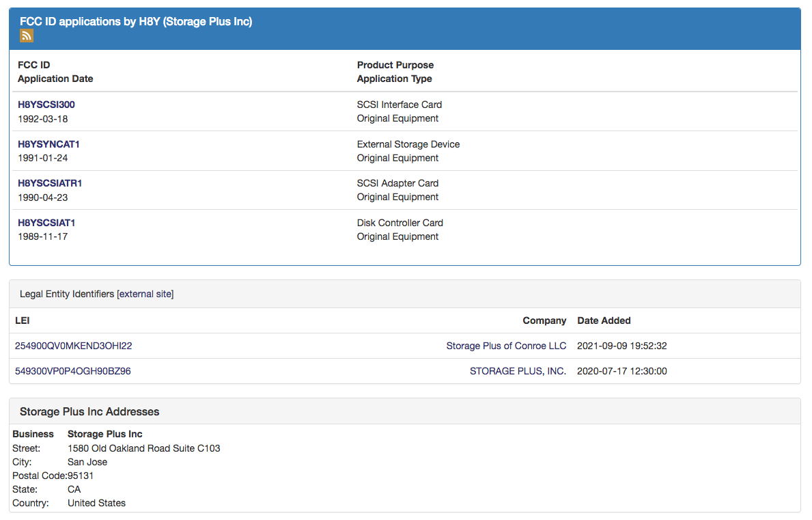The image size is (812, 520).
Task: Click the FCC ID applications panel heading
Action: coord(136,22)
